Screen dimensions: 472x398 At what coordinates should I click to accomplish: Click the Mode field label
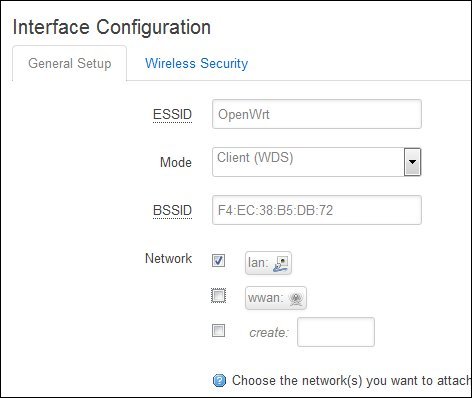[176, 162]
